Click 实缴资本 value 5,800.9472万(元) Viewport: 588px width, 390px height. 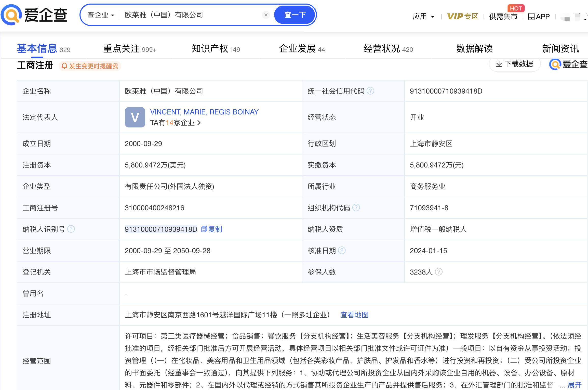coord(437,165)
